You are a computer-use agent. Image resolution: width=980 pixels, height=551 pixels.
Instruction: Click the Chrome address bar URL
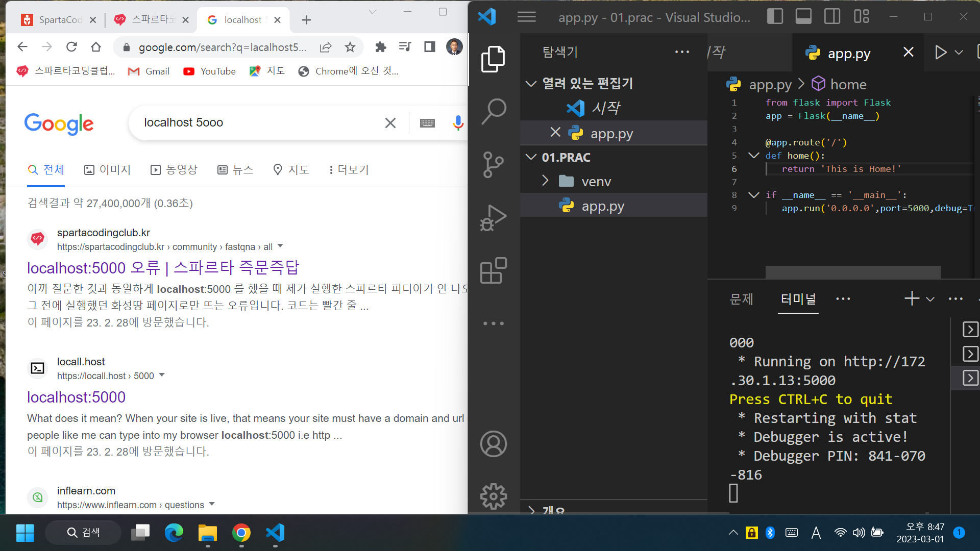click(223, 47)
